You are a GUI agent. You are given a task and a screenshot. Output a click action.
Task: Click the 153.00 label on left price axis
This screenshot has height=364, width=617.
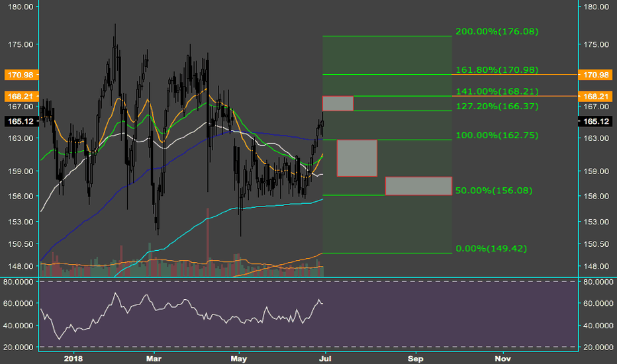(21, 222)
